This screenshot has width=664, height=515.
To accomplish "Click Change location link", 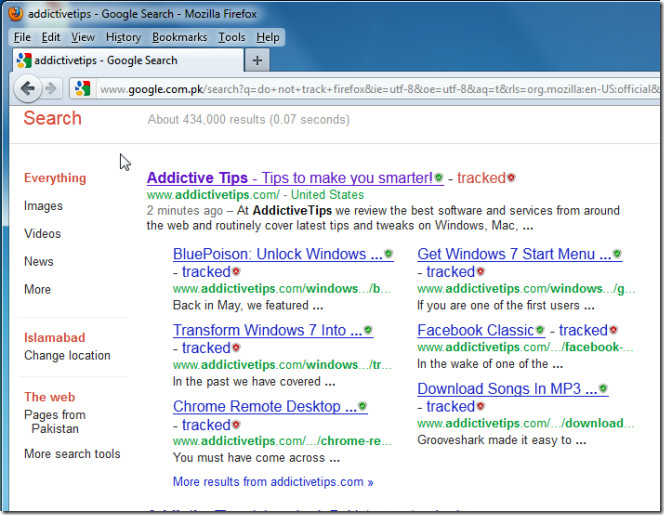I will pyautogui.click(x=67, y=355).
